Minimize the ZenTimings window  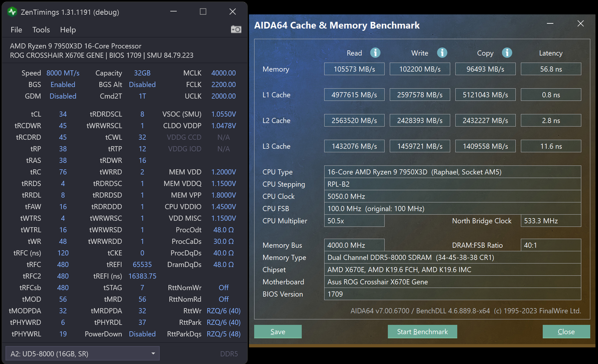click(173, 12)
